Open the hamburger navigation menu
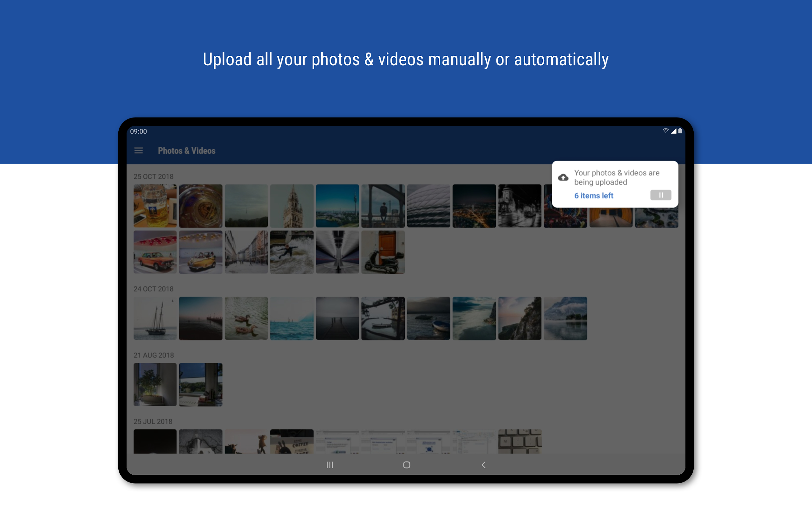 [139, 151]
